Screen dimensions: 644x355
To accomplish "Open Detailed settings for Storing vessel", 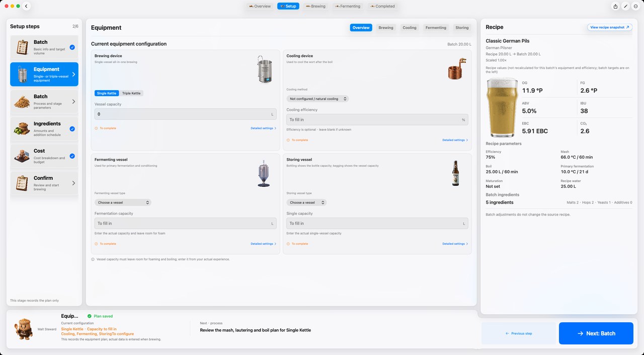I will click(455, 244).
